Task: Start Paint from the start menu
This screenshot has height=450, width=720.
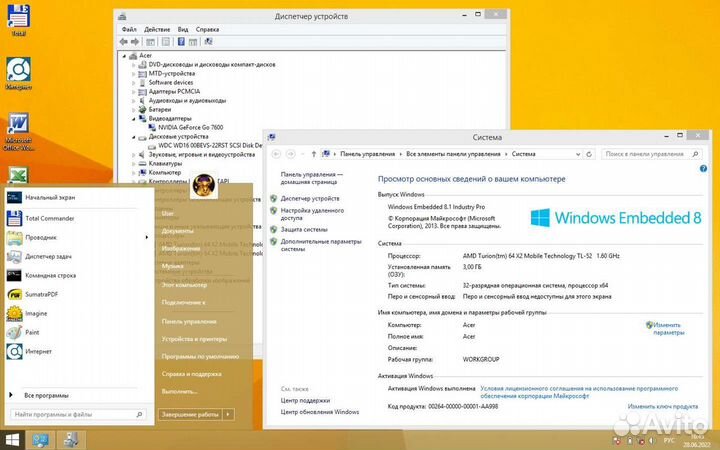Action: tap(32, 332)
